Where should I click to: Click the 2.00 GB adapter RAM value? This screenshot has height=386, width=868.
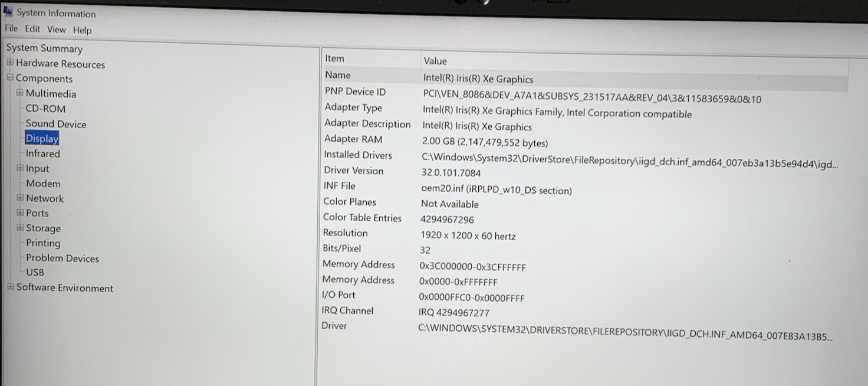coord(485,143)
